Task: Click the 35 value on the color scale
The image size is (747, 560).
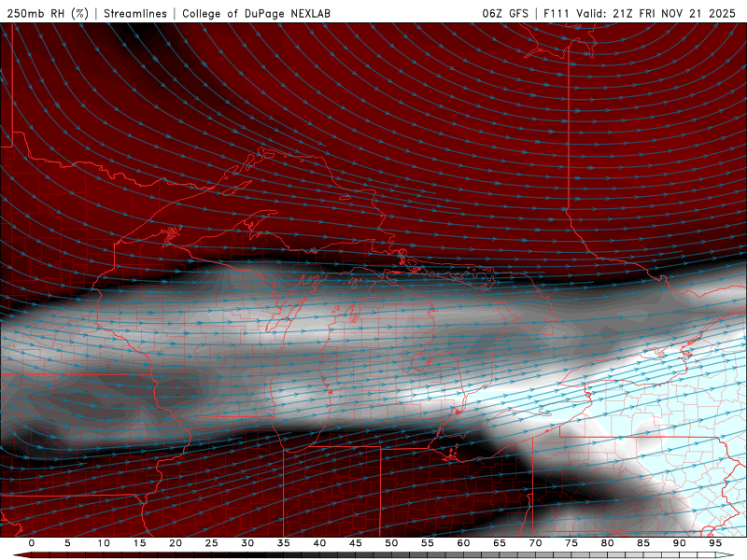Action: pyautogui.click(x=284, y=543)
